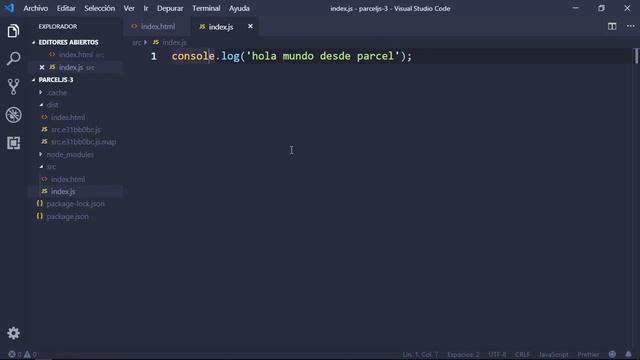The width and height of the screenshot is (640, 360).
Task: Open src.e31bb0bc.js file
Action: 76,130
